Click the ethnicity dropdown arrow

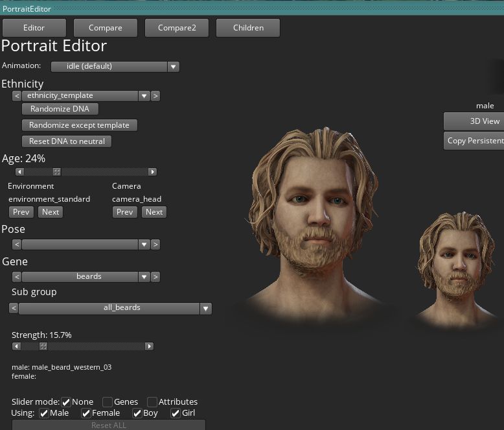pyautogui.click(x=144, y=96)
